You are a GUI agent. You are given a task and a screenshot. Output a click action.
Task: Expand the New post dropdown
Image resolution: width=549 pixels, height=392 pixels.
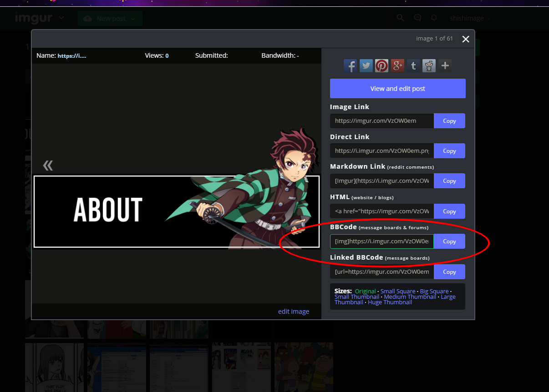[133, 19]
